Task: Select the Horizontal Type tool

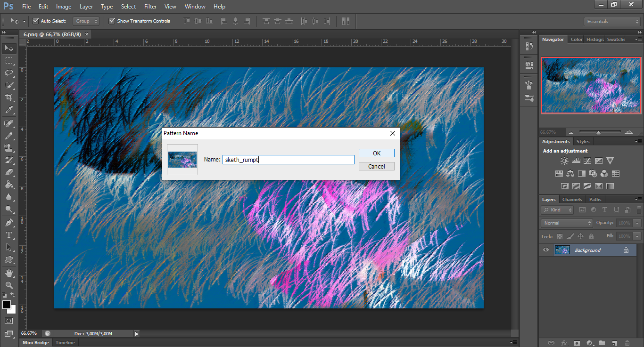Action: pos(8,235)
